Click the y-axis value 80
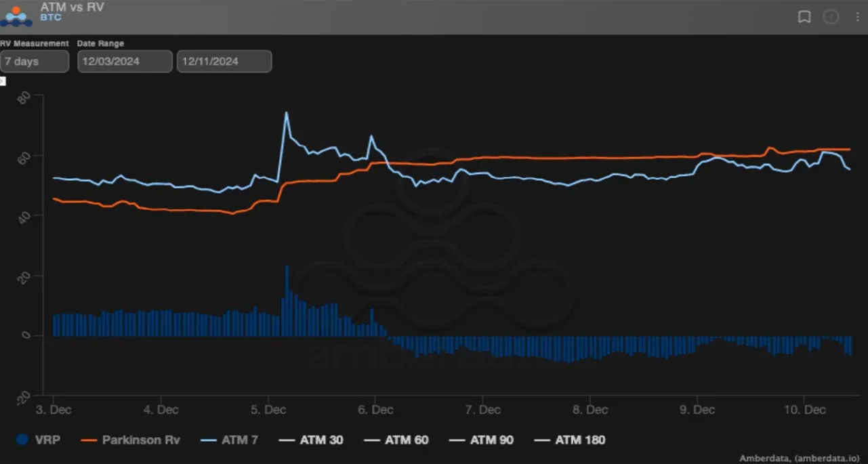868x464 pixels. point(23,98)
